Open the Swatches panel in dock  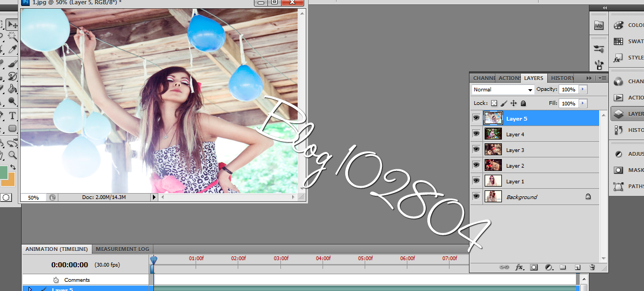[627, 42]
